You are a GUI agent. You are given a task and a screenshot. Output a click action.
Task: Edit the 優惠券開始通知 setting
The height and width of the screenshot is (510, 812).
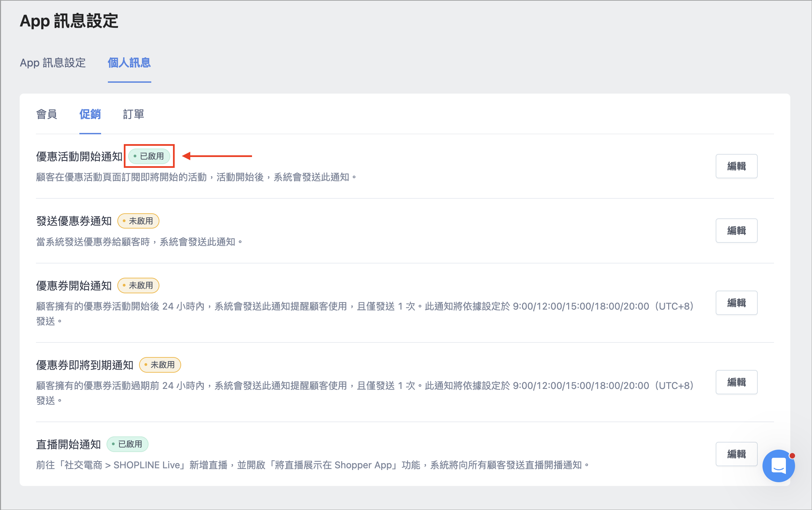point(736,303)
